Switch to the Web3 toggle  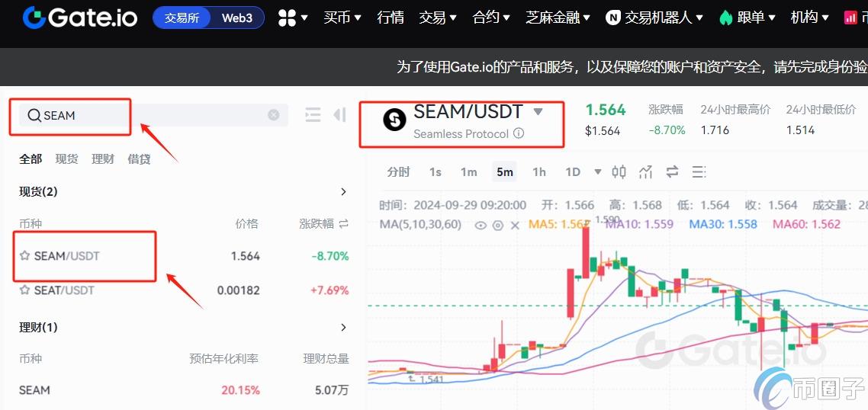pyautogui.click(x=237, y=18)
